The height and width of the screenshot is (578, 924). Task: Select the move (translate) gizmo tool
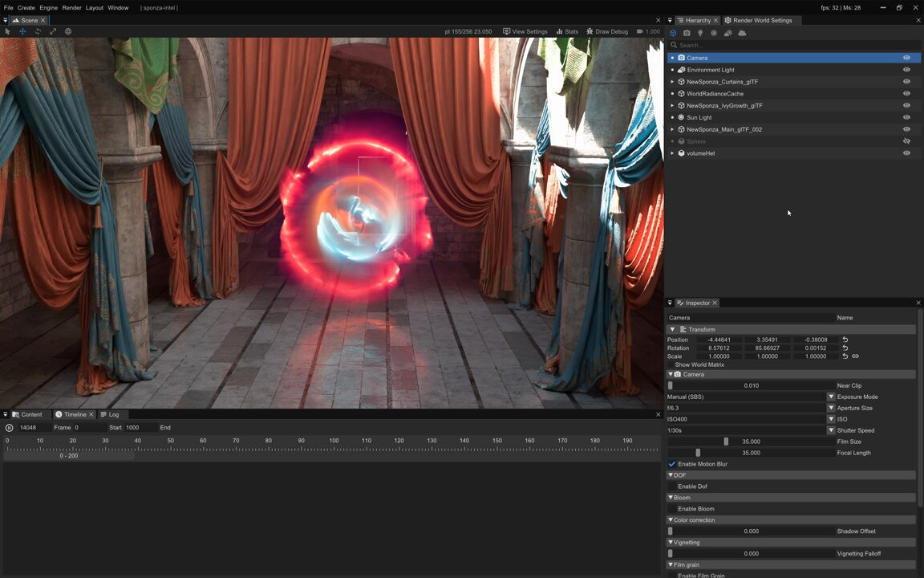[22, 31]
